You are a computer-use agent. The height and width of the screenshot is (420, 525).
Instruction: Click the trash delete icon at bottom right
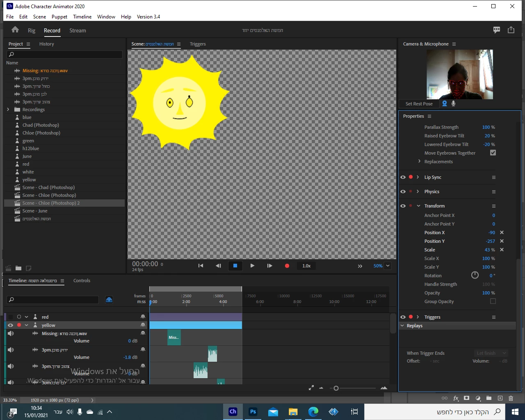tap(511, 398)
